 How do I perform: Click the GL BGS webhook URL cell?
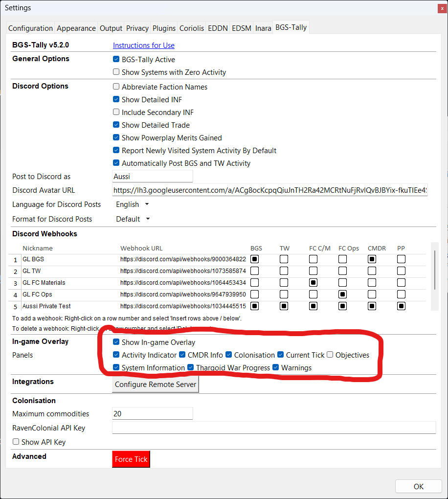(x=183, y=259)
